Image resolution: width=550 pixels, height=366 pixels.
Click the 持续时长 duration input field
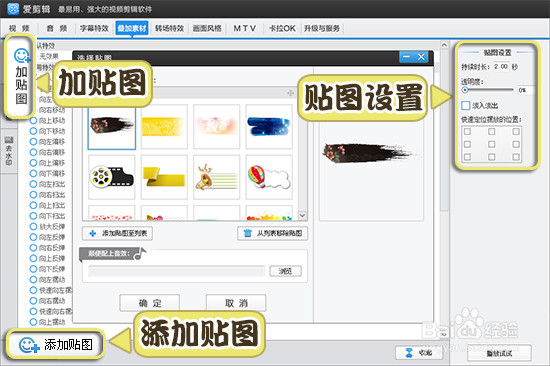pos(501,66)
